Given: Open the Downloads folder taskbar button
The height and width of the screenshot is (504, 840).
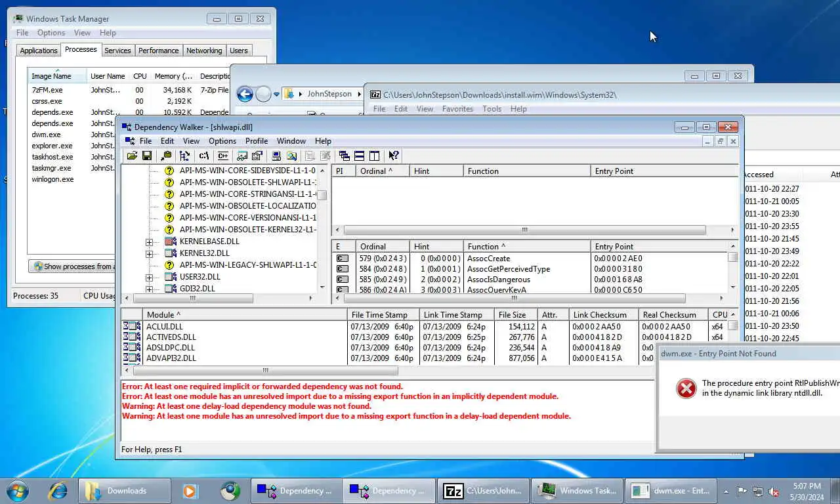Looking at the screenshot, I should [x=125, y=490].
